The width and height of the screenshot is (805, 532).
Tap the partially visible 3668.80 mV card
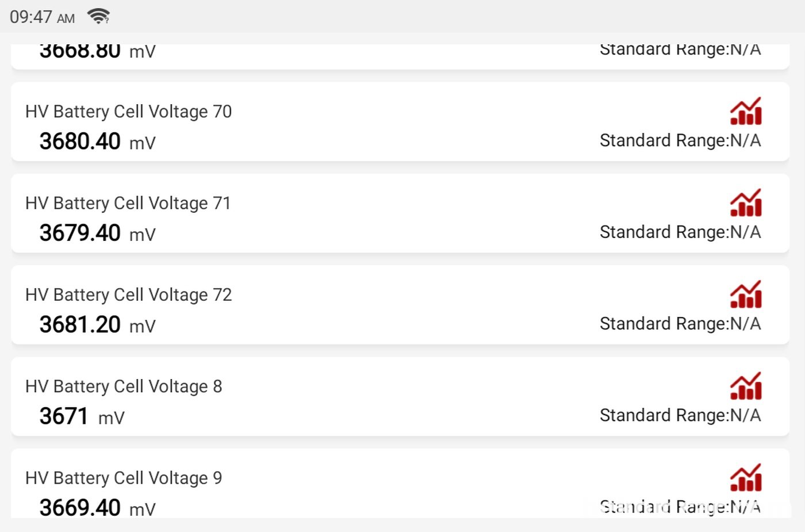coord(400,57)
